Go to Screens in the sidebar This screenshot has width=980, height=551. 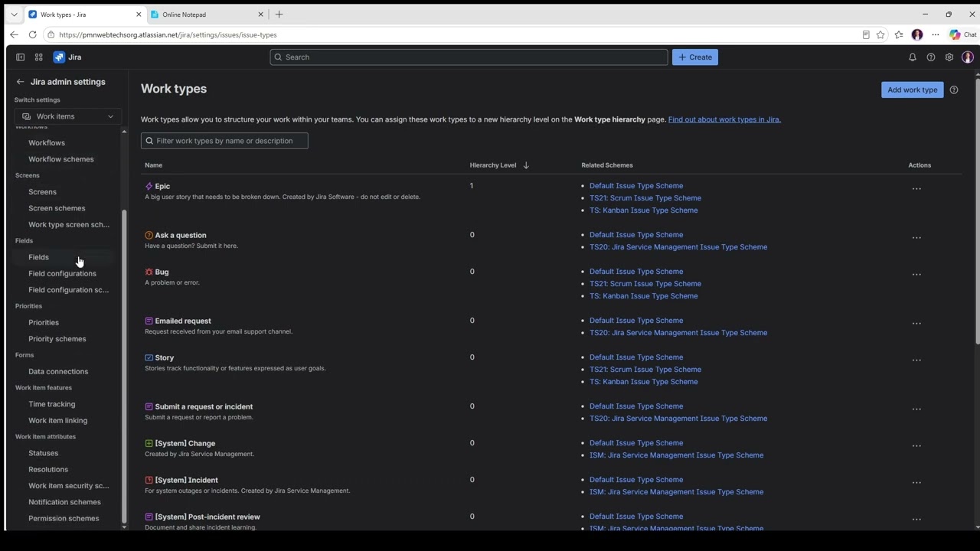coord(42,192)
